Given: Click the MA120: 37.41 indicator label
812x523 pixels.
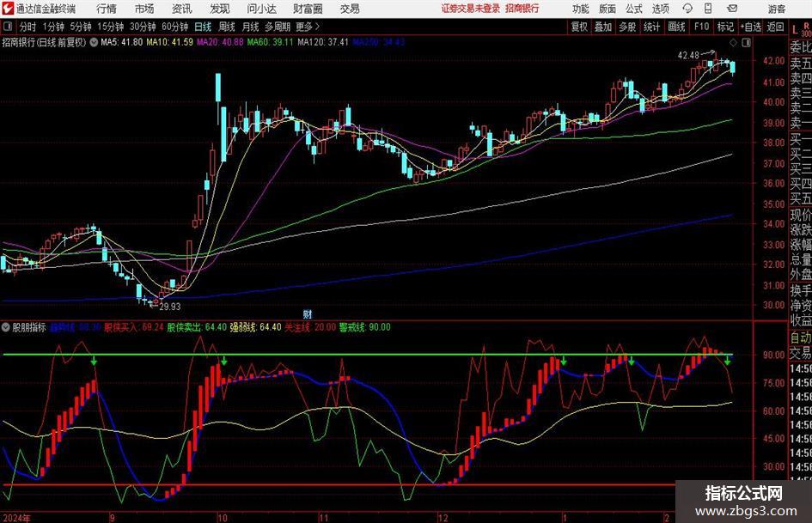Looking at the screenshot, I should tap(322, 42).
